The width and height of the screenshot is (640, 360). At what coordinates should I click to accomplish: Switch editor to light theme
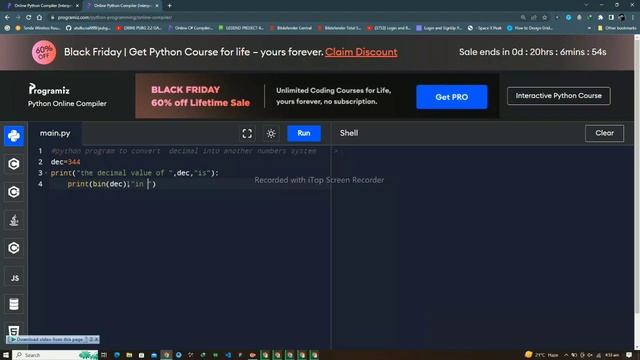[271, 133]
